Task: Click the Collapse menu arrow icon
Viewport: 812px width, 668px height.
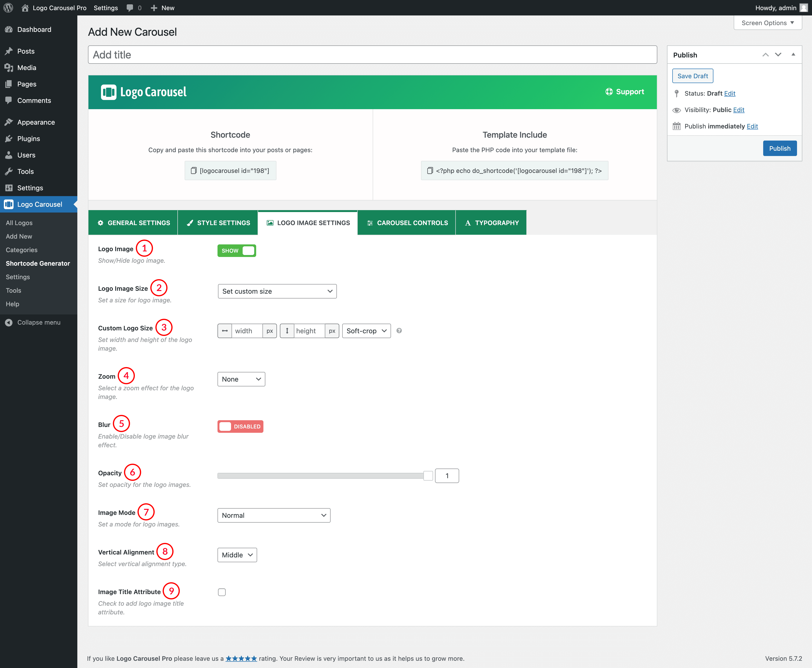Action: [x=8, y=322]
